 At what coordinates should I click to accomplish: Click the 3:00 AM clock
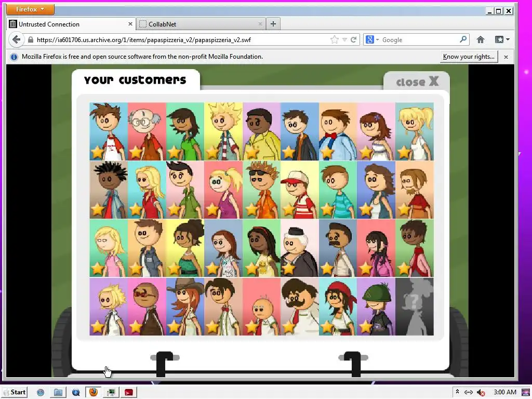pos(505,392)
